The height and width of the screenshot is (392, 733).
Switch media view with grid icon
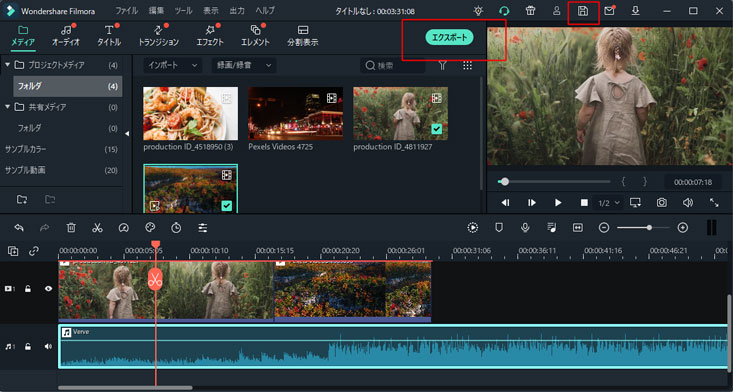[467, 65]
